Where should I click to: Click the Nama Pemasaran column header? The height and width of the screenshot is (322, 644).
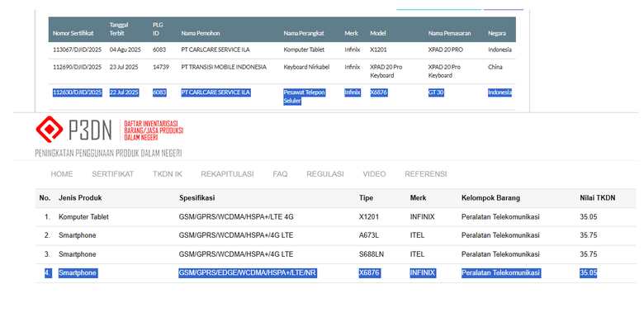449,33
